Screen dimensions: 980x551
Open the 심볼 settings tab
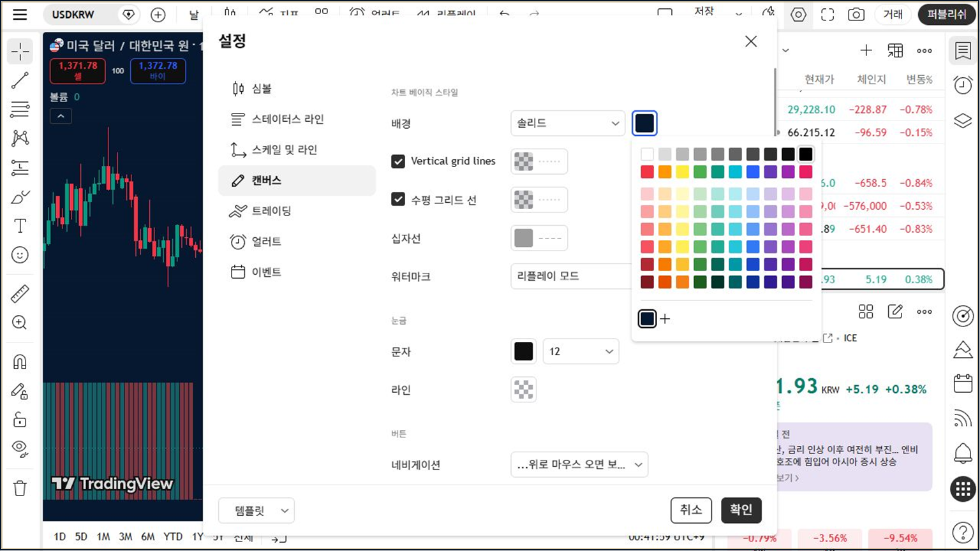(297, 89)
